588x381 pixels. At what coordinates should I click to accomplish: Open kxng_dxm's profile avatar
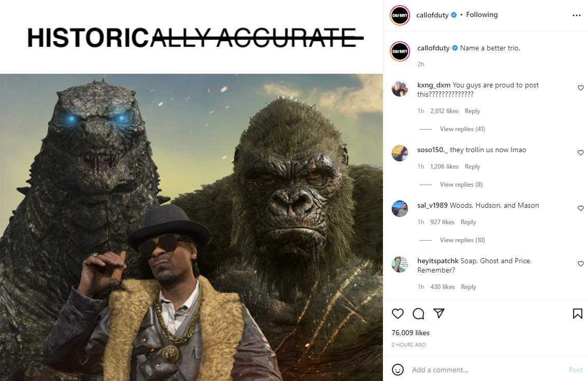pos(400,88)
